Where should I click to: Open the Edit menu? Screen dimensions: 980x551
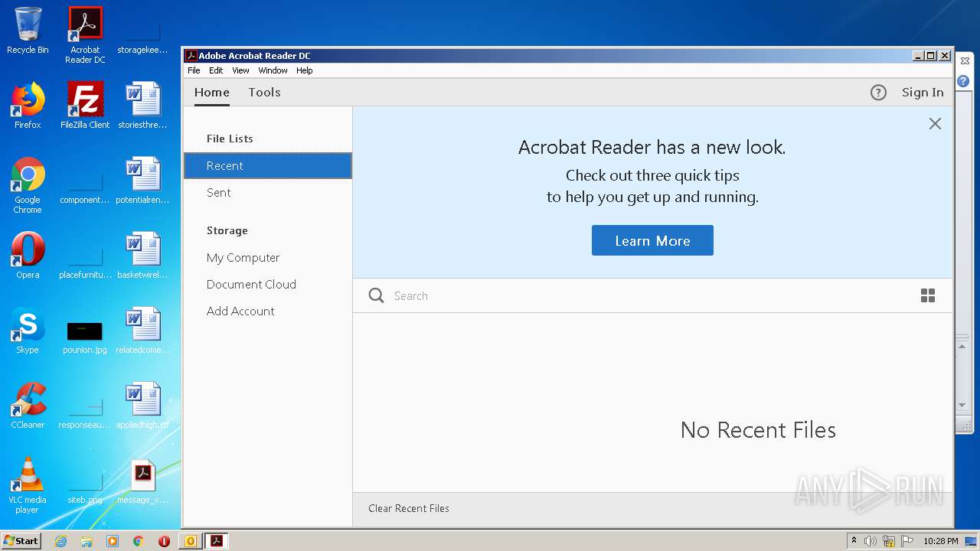(x=216, y=70)
